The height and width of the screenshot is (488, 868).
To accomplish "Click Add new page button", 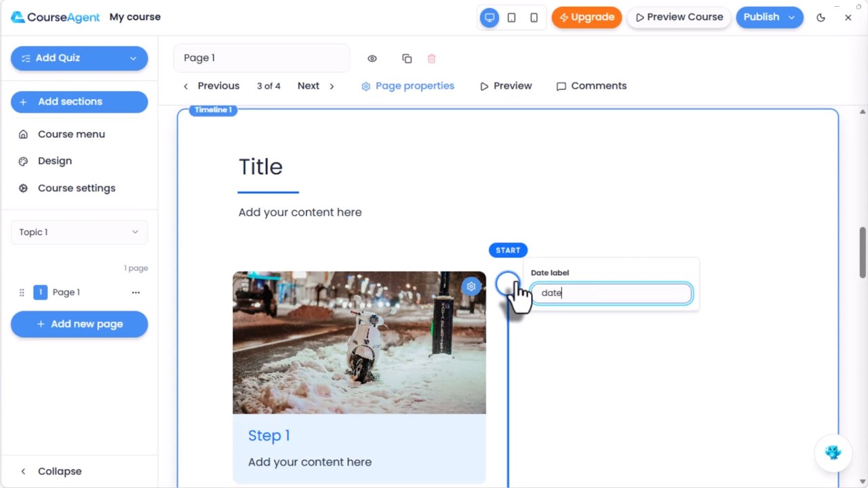I will (79, 324).
